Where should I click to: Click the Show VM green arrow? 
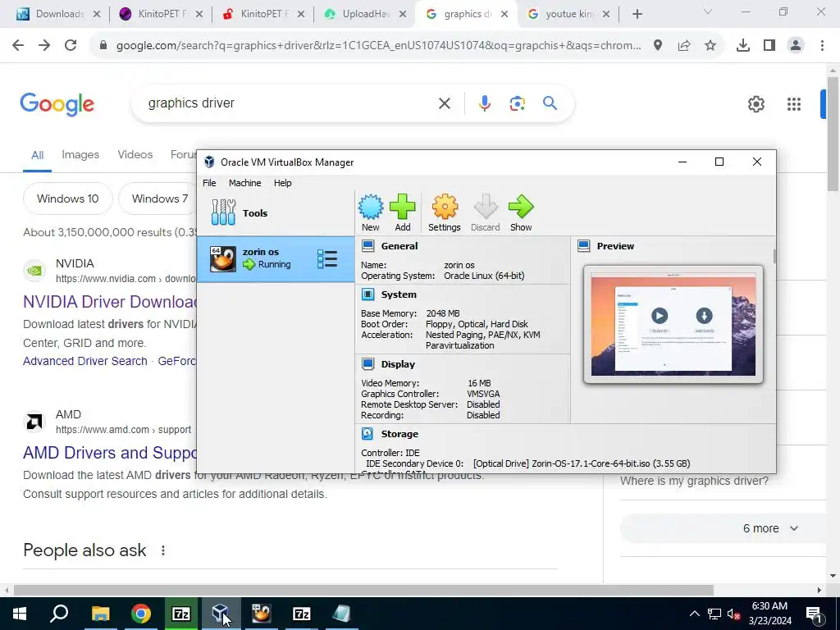coord(521,212)
